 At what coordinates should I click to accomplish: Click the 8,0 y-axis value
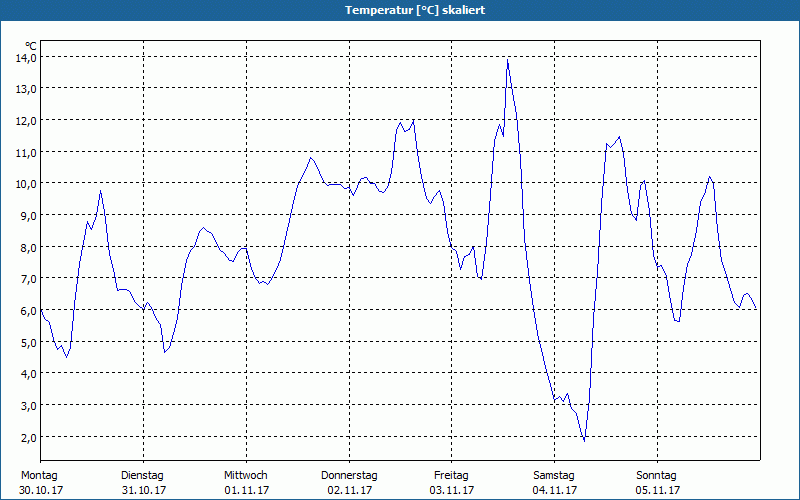coord(29,248)
